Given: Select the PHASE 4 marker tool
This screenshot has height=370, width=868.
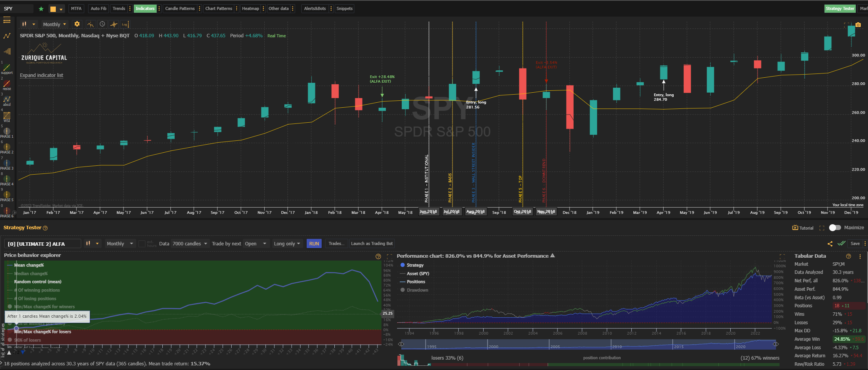Looking at the screenshot, I should click(7, 181).
